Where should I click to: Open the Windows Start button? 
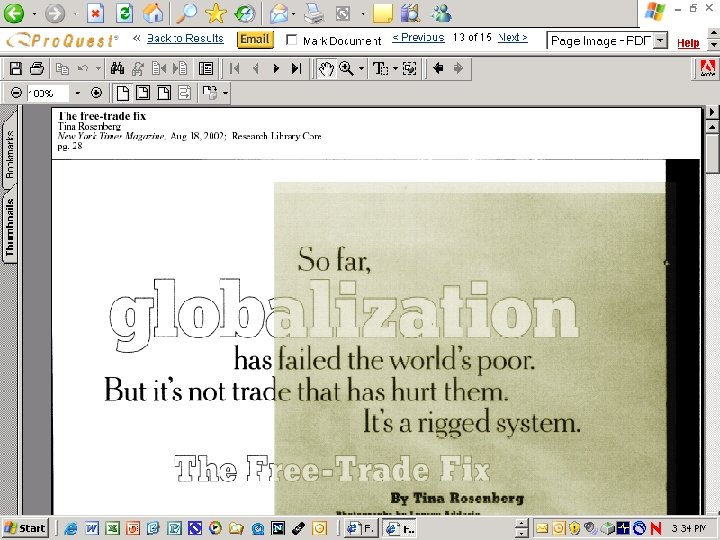(x=25, y=529)
